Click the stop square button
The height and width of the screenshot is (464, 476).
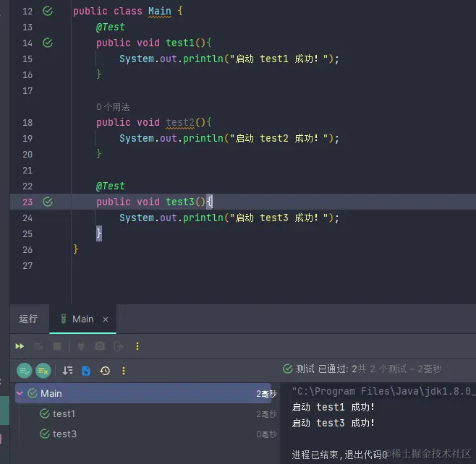click(x=57, y=346)
